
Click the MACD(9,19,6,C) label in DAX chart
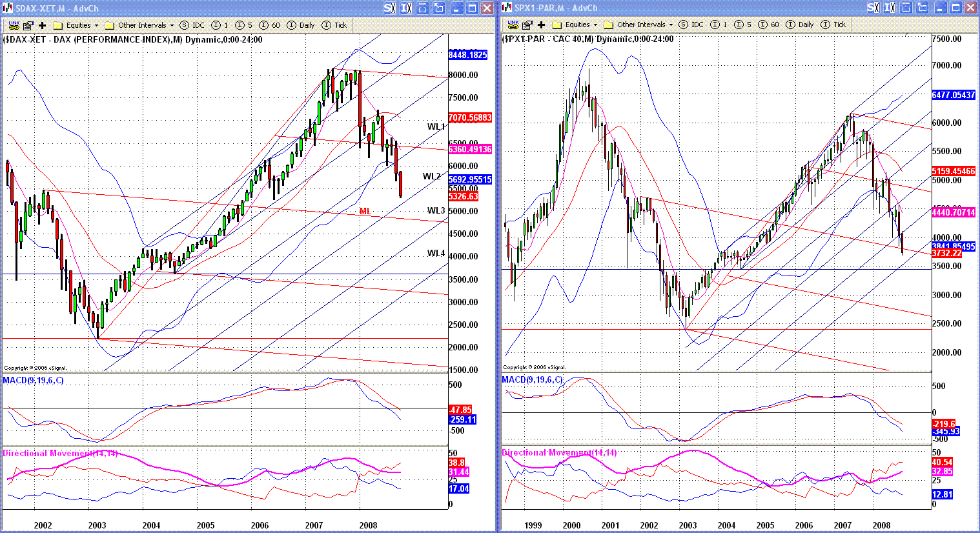34,380
